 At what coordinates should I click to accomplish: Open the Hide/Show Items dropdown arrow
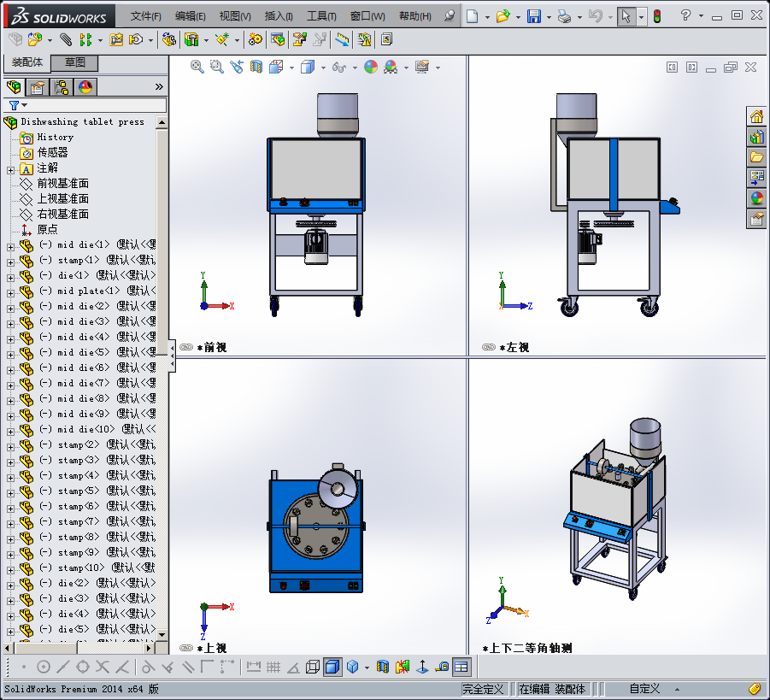pos(355,68)
